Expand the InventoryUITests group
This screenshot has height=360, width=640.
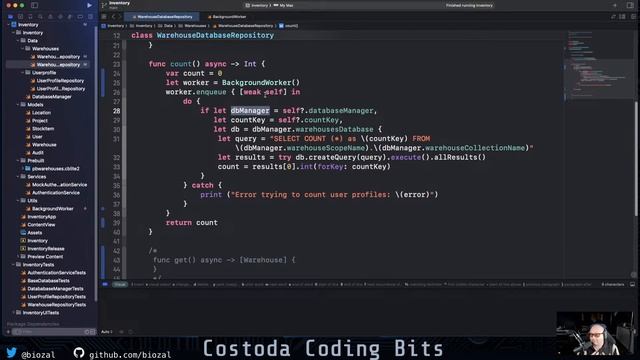12,313
